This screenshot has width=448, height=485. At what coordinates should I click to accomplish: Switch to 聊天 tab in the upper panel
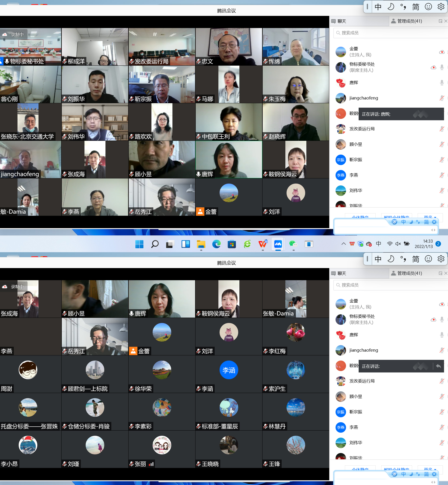tap(342, 21)
